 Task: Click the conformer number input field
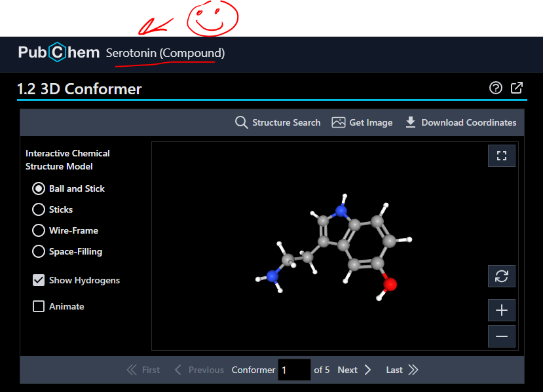tap(294, 370)
